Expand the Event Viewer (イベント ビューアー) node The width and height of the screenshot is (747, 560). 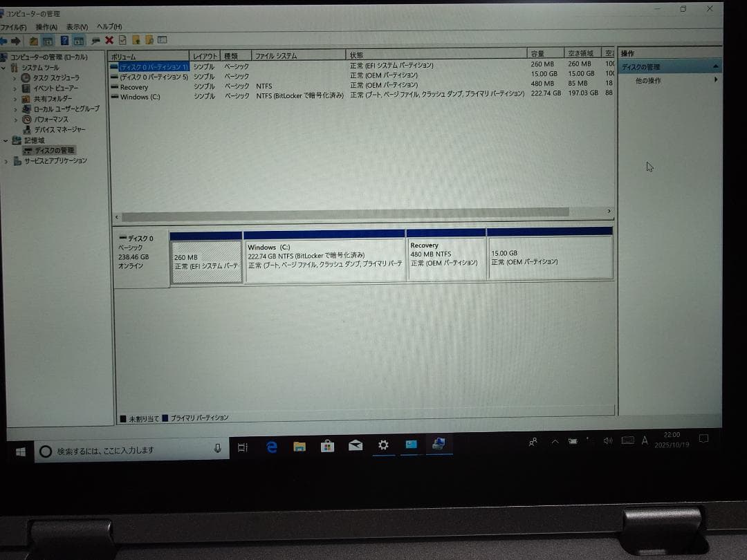click(15, 88)
